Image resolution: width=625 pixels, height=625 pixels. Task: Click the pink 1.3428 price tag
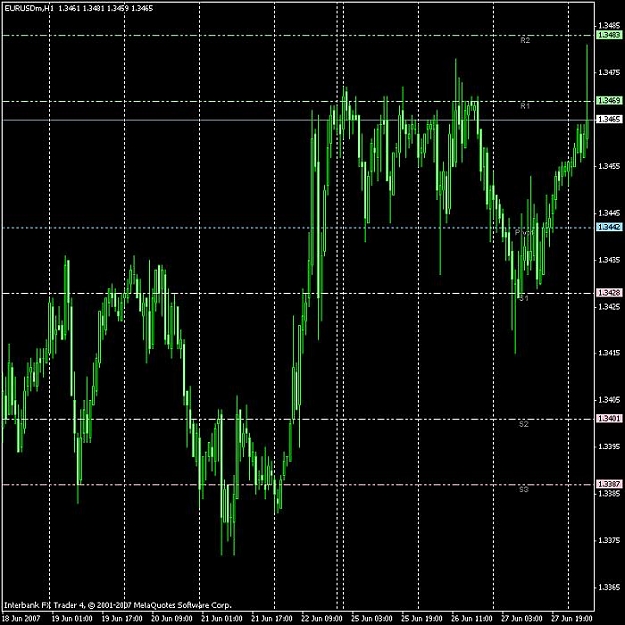pyautogui.click(x=609, y=293)
